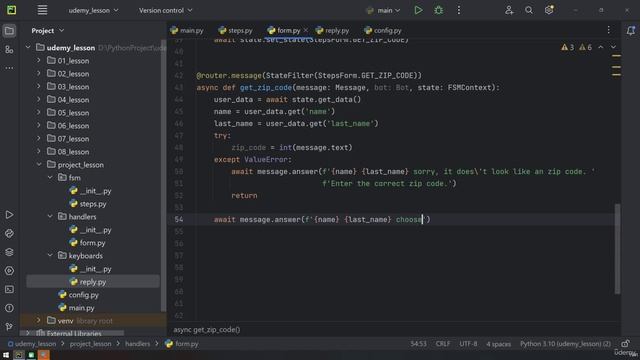Open the Python Console tool window
Screen dimensions: 640x360
9,233
